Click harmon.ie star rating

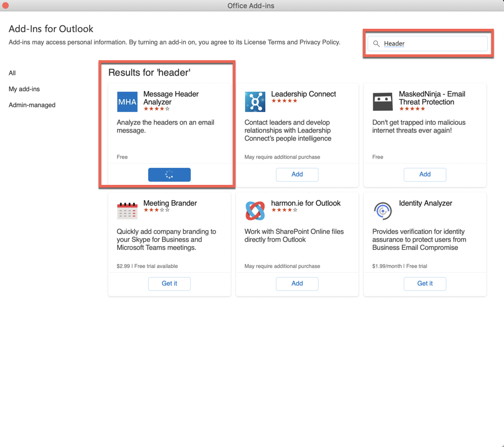pos(284,210)
